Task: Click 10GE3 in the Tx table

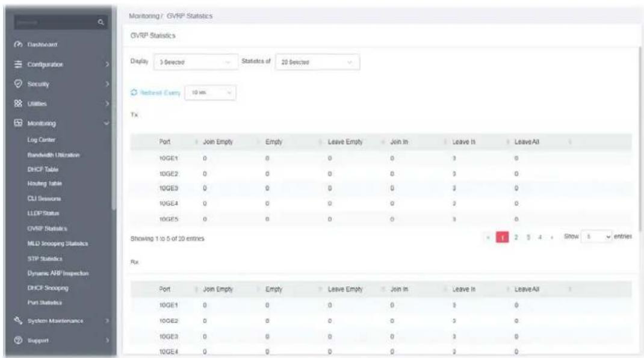Action: (x=169, y=188)
